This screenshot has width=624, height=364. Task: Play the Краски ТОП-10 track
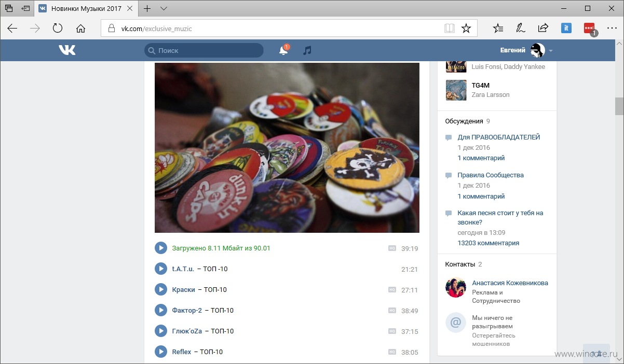(x=161, y=290)
